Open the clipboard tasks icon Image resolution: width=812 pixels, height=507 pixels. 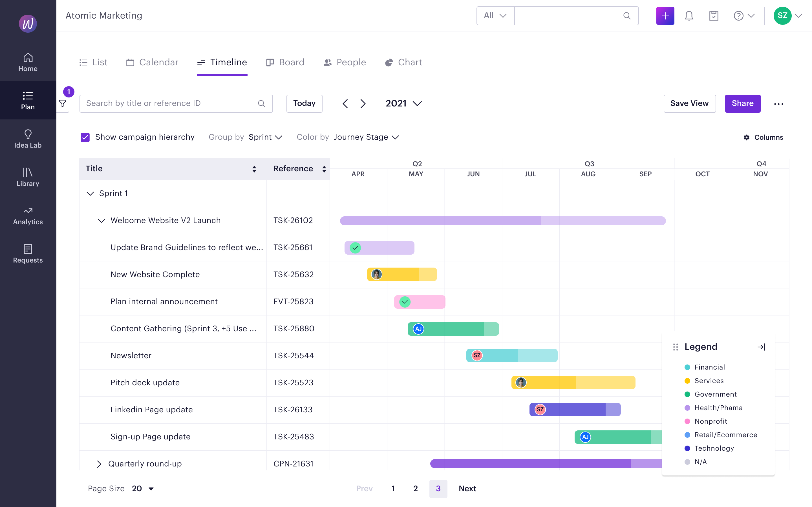pos(714,16)
